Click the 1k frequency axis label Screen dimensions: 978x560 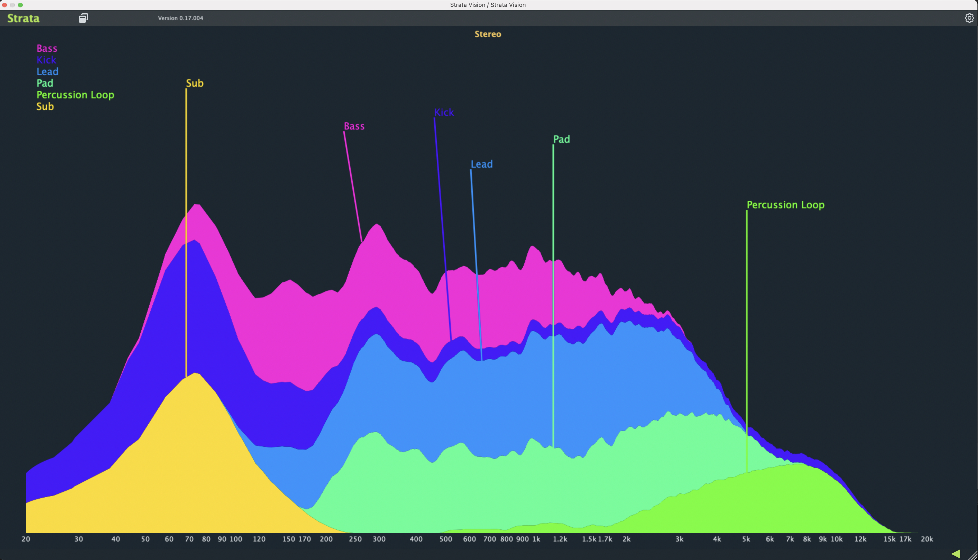[536, 539]
